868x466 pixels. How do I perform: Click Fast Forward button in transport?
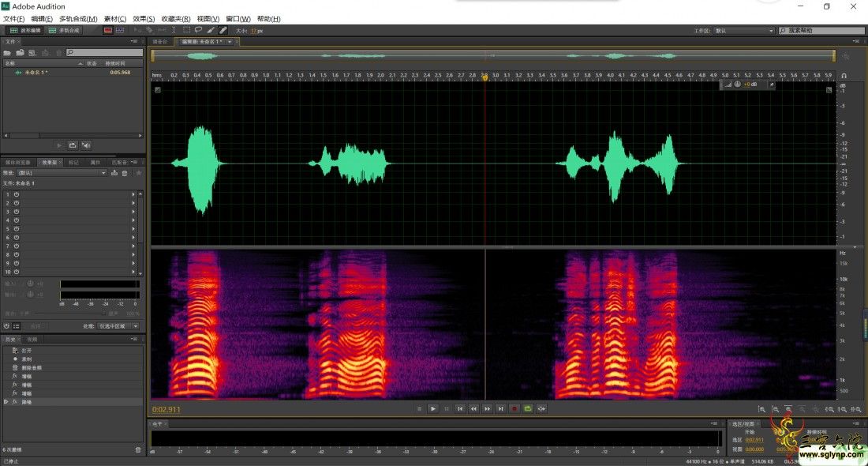[x=487, y=409]
